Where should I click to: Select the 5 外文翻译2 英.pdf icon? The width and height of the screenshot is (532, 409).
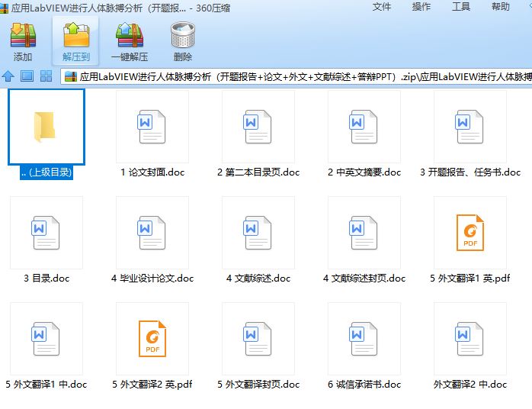click(152, 339)
